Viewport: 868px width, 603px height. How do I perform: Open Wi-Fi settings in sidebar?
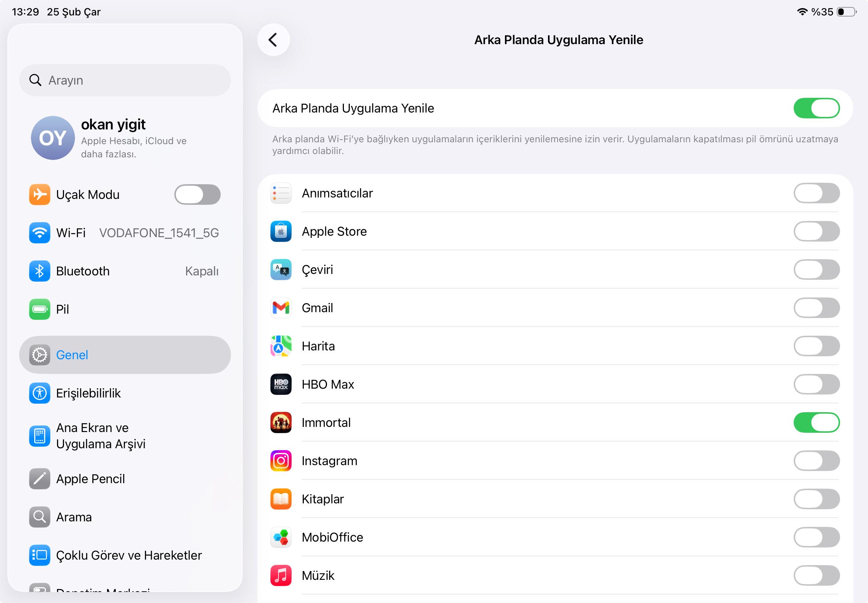[x=125, y=233]
